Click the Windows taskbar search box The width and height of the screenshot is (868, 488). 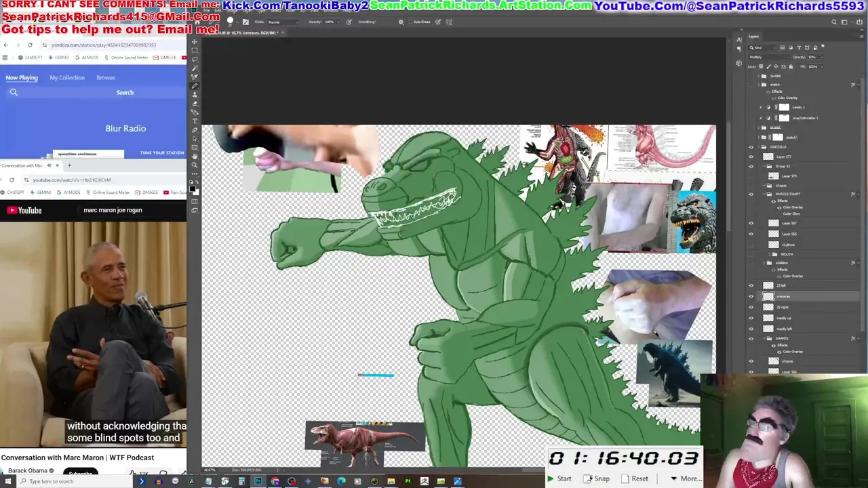75,481
